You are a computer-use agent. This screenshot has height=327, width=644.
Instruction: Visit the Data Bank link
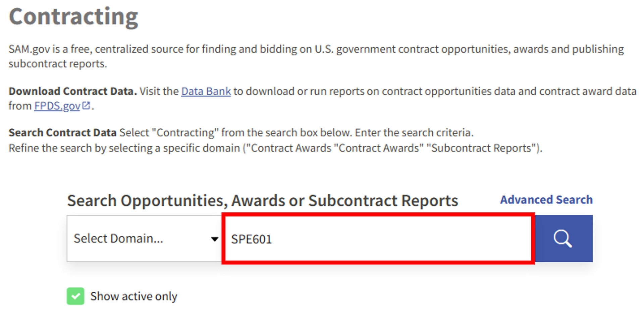[x=206, y=91]
